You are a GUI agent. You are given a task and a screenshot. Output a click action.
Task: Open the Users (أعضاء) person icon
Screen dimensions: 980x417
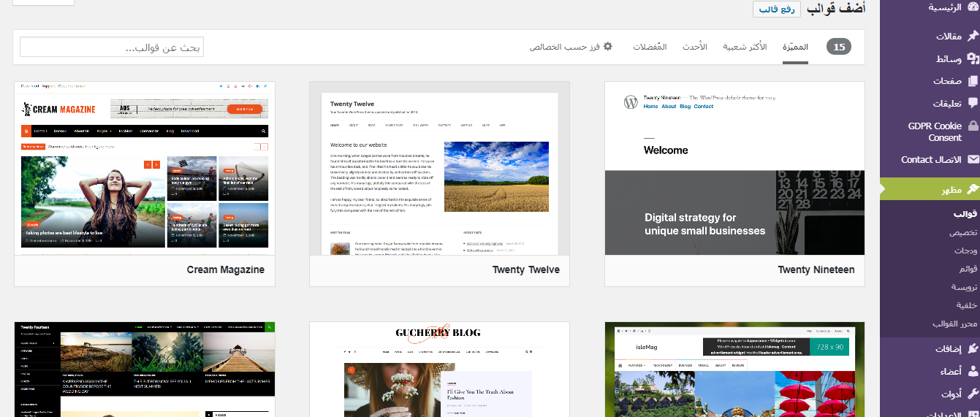pyautogui.click(x=972, y=372)
